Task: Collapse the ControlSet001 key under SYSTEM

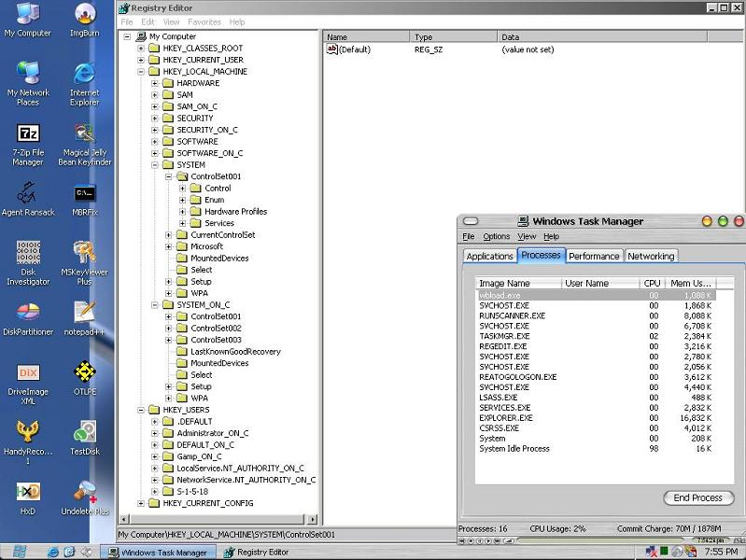Action: point(168,176)
